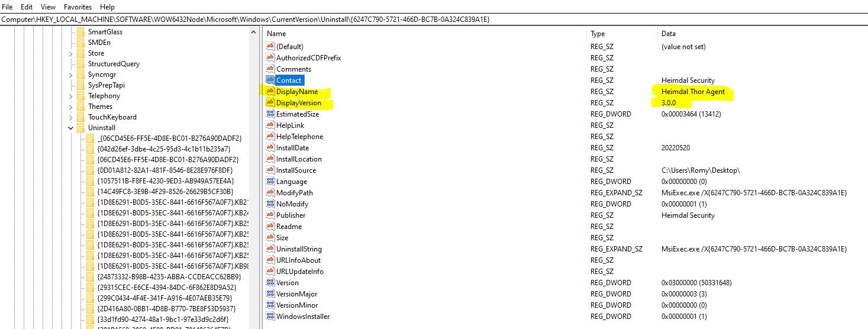
Task: Expand the Telephony key
Action: (71, 96)
